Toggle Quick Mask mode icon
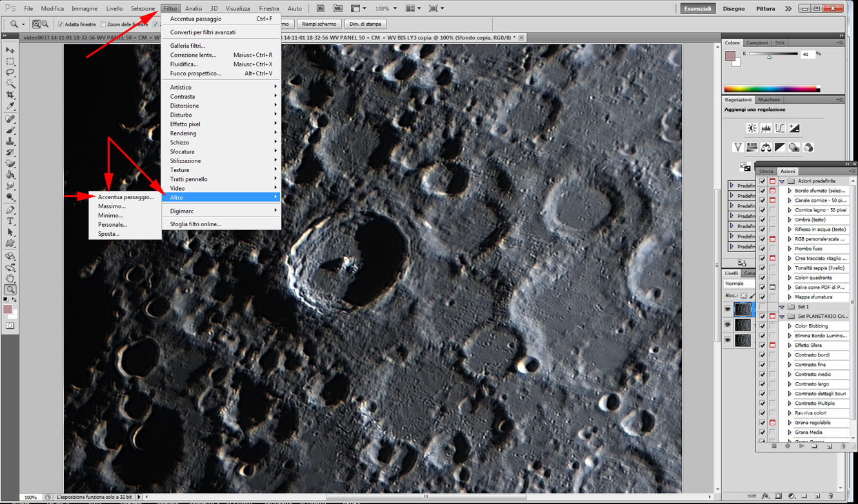Viewport: 858px width, 504px height. click(10, 326)
